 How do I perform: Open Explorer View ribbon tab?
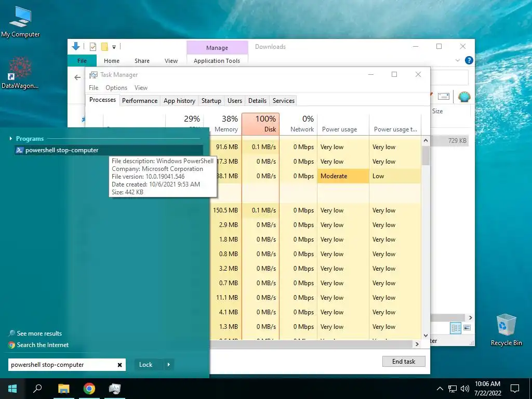pos(171,61)
